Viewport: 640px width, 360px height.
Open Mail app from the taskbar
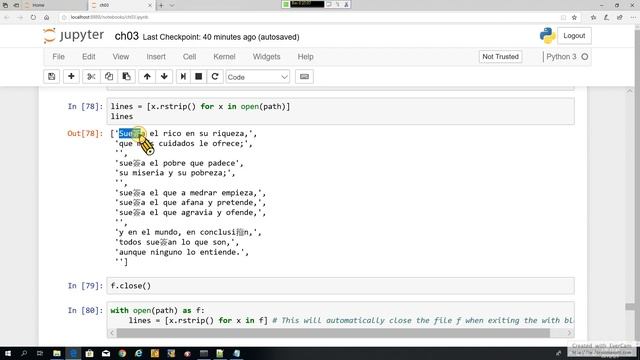106,353
